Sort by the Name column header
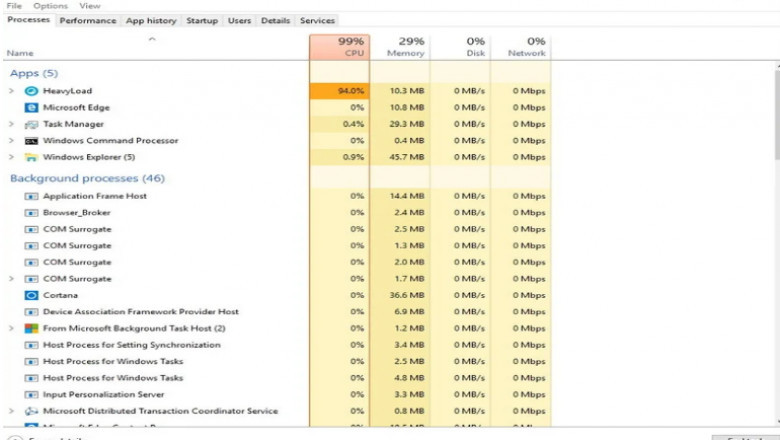 156,47
